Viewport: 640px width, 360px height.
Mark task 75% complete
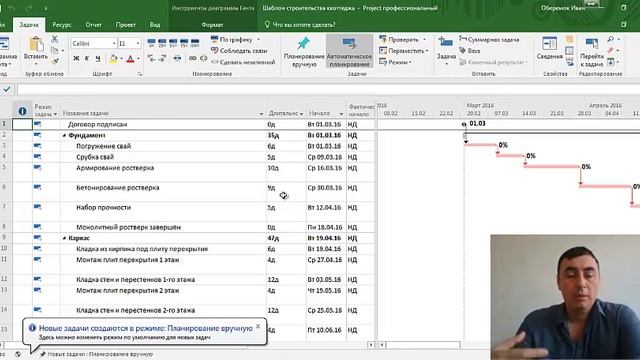[184, 43]
